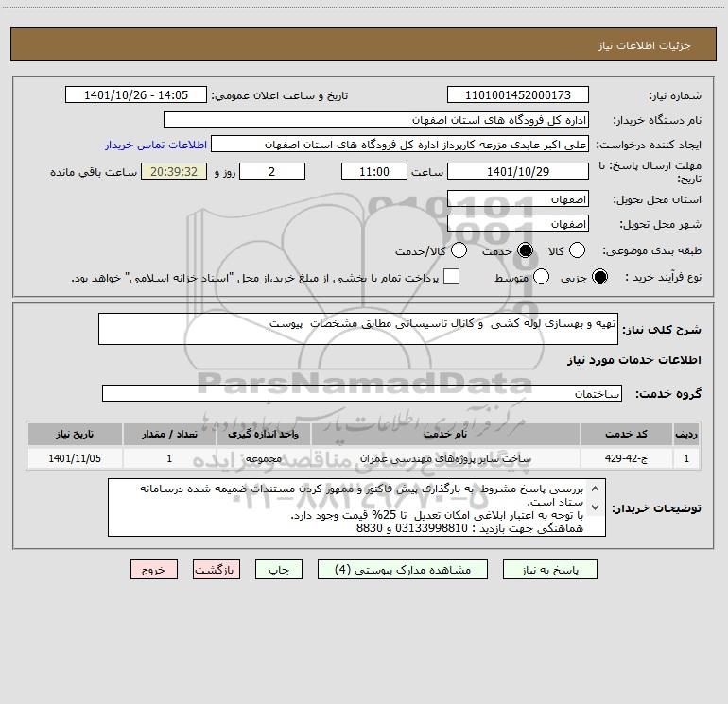The image size is (728, 704).
Task: Select the خدمت radio button
Action: click(x=525, y=250)
